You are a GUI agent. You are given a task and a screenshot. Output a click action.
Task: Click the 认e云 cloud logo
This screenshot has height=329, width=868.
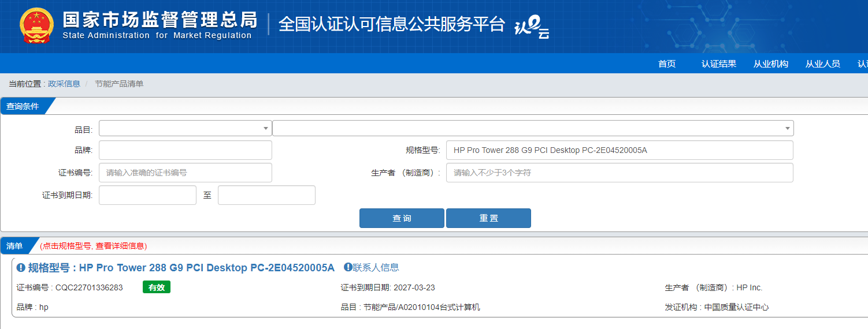click(x=531, y=27)
